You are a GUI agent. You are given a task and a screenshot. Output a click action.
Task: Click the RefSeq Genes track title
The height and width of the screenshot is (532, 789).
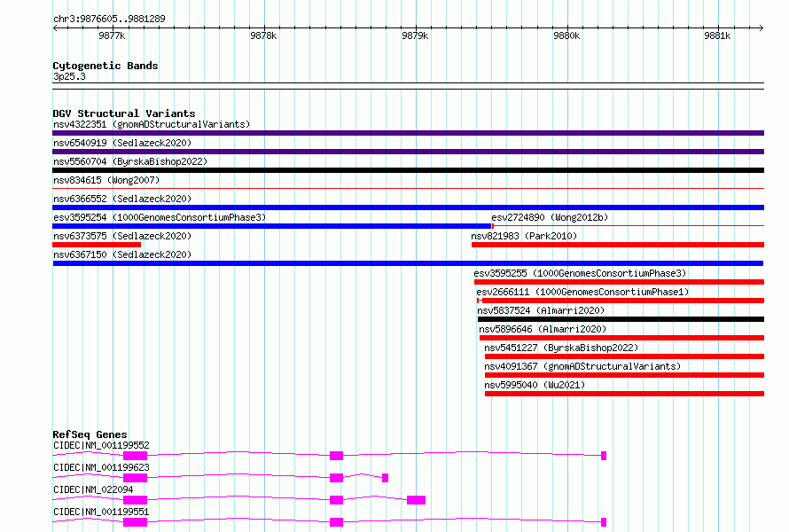(x=90, y=434)
